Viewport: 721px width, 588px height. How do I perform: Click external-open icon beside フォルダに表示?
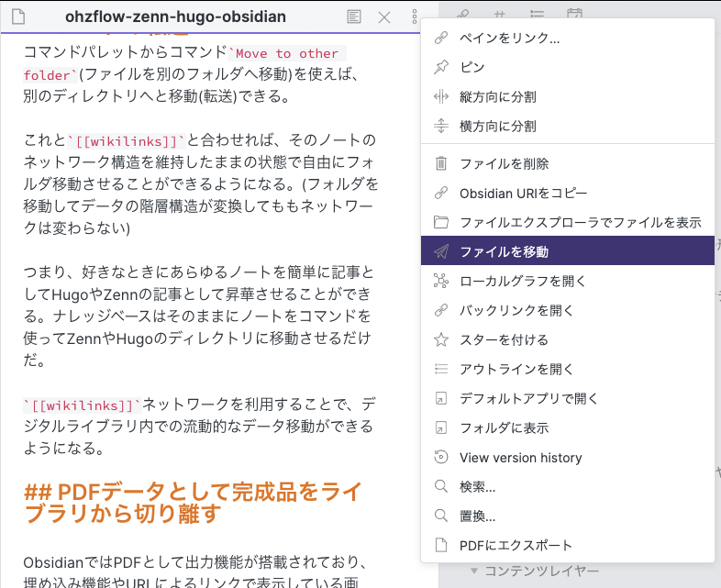pyautogui.click(x=441, y=428)
